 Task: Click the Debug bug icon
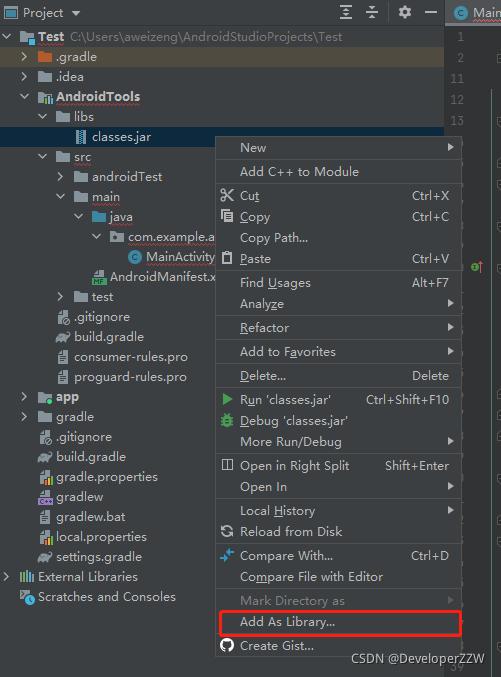click(227, 420)
